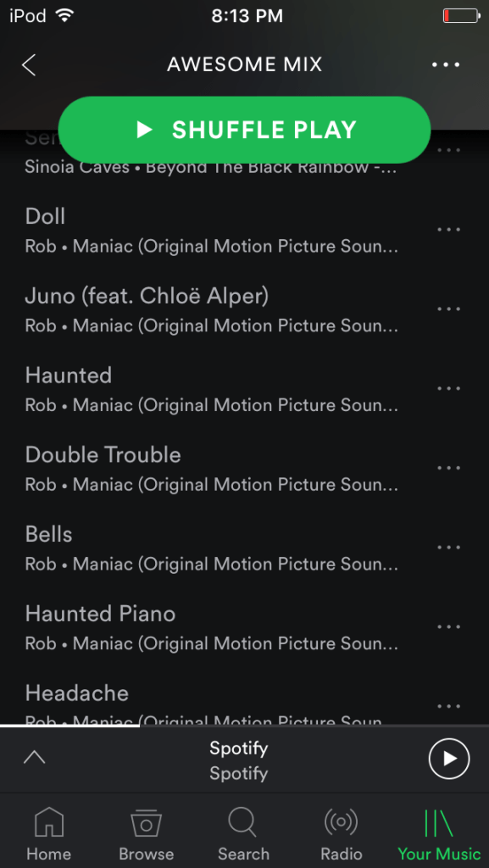Open more options for Double Trouble
489x868 pixels.
pos(448,468)
